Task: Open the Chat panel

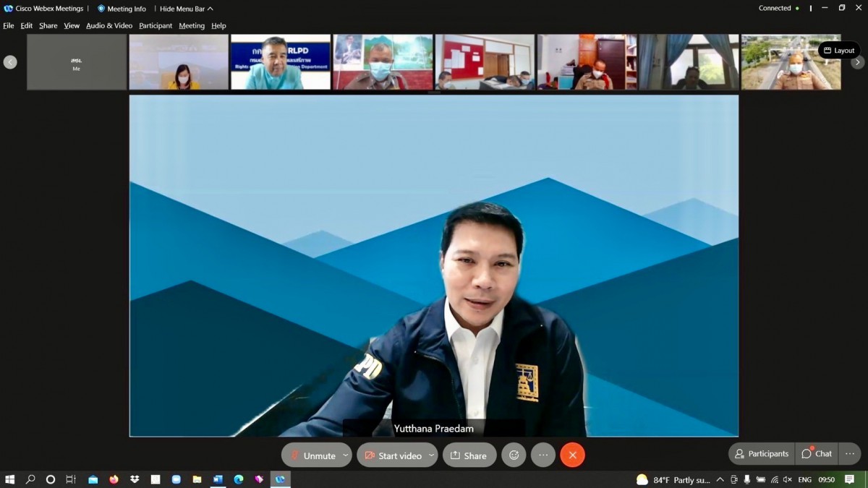Action: coord(817,454)
